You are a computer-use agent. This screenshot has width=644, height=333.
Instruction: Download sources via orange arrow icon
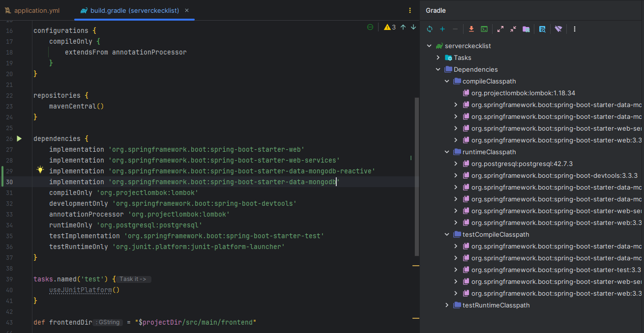coord(471,29)
